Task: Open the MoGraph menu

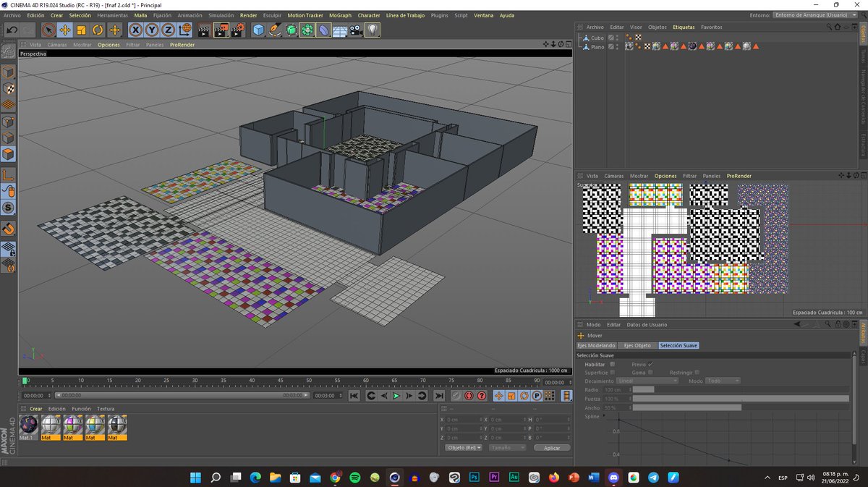Action: click(x=340, y=15)
